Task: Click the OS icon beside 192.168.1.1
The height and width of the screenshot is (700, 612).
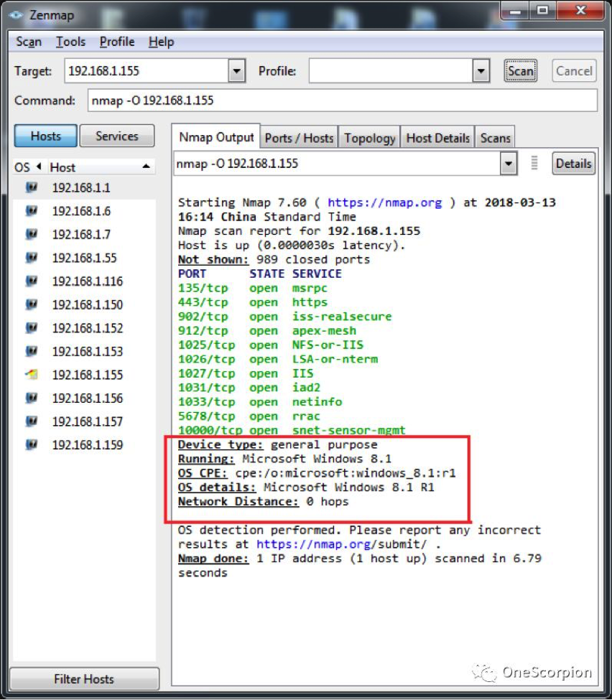Action: click(x=32, y=187)
